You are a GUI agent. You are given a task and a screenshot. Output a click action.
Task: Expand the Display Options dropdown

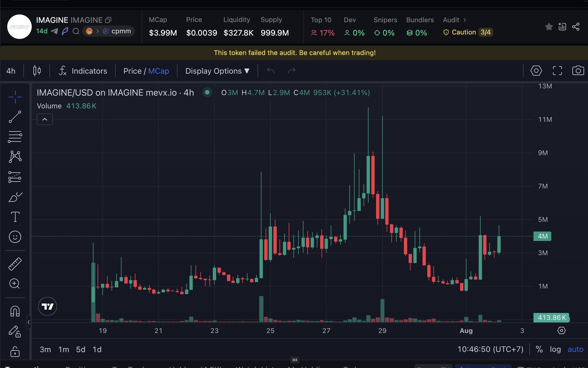click(217, 71)
